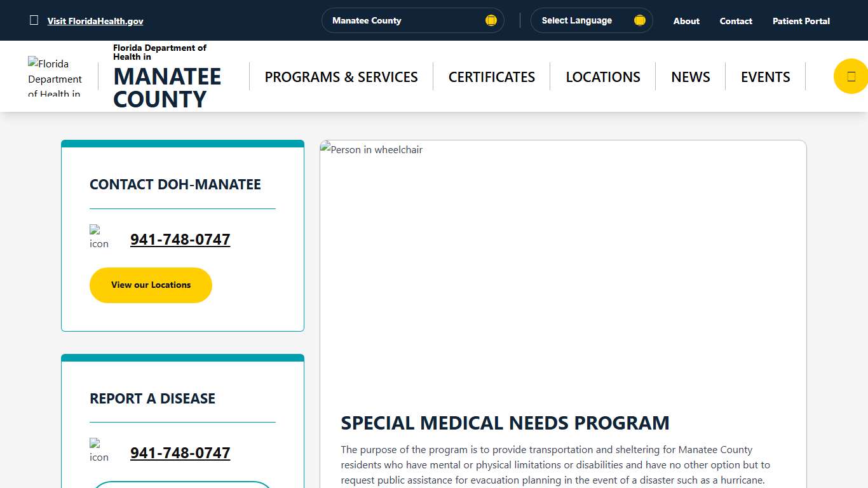Select the Certificates navigation item
This screenshot has height=488, width=868.
pyautogui.click(x=491, y=76)
